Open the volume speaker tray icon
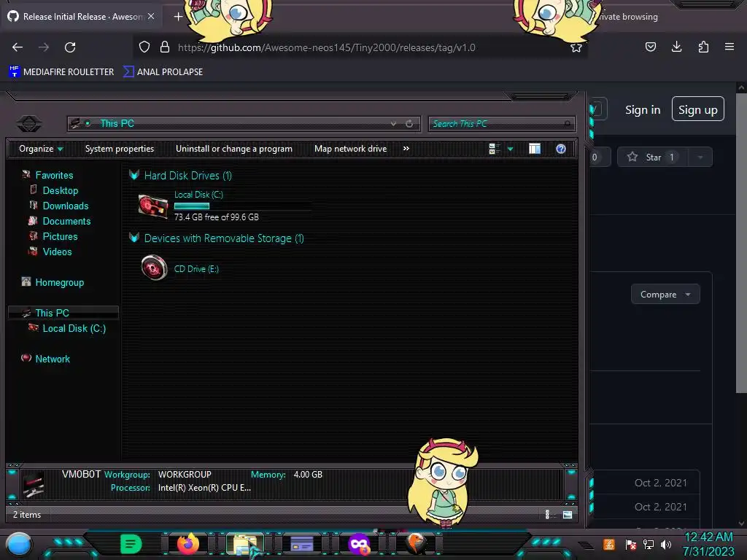747x560 pixels. (666, 544)
